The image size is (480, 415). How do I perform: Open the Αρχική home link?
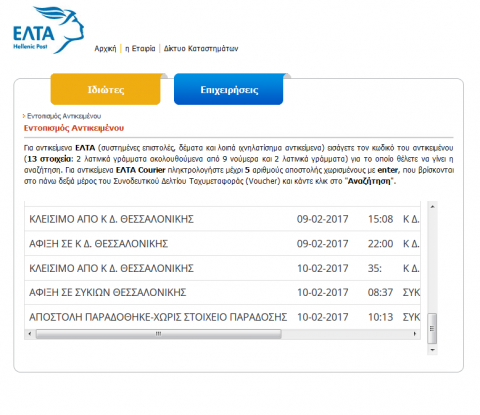click(x=105, y=49)
